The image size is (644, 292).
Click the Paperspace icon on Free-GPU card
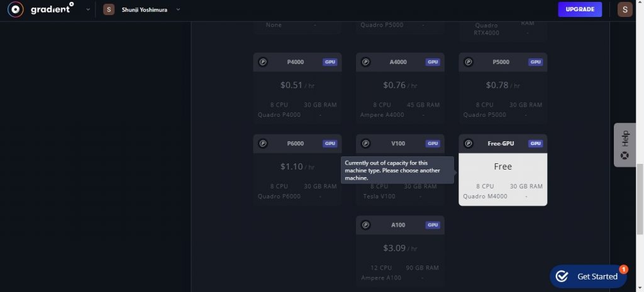coord(468,144)
